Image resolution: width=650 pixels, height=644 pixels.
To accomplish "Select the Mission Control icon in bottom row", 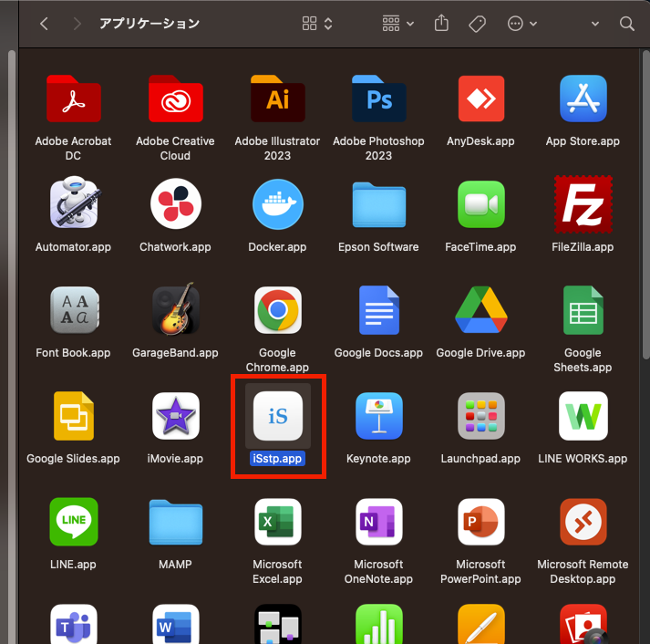I will tap(278, 624).
